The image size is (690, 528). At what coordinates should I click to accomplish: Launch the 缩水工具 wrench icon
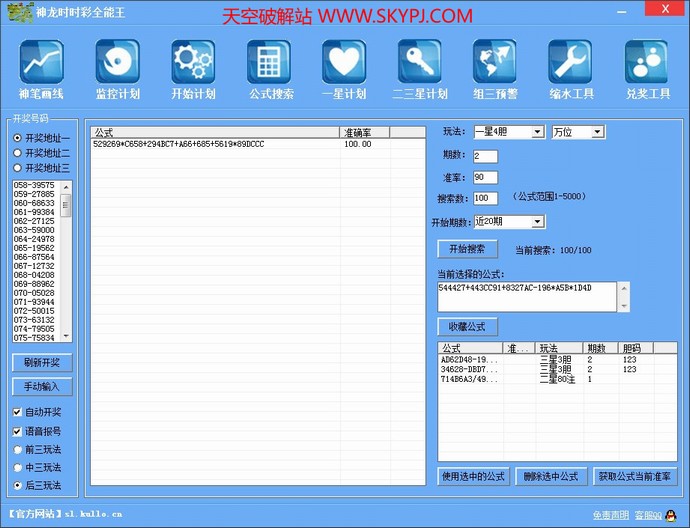click(x=571, y=63)
